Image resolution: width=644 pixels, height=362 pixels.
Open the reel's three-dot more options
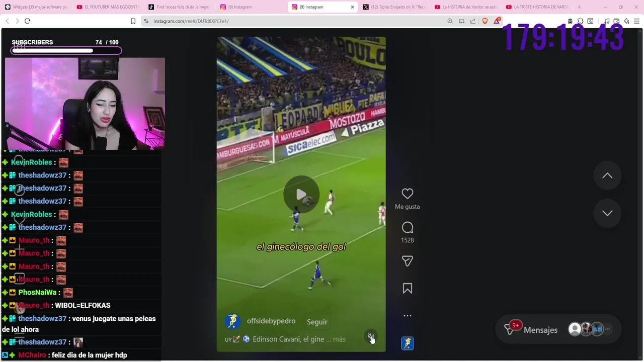[x=408, y=316]
